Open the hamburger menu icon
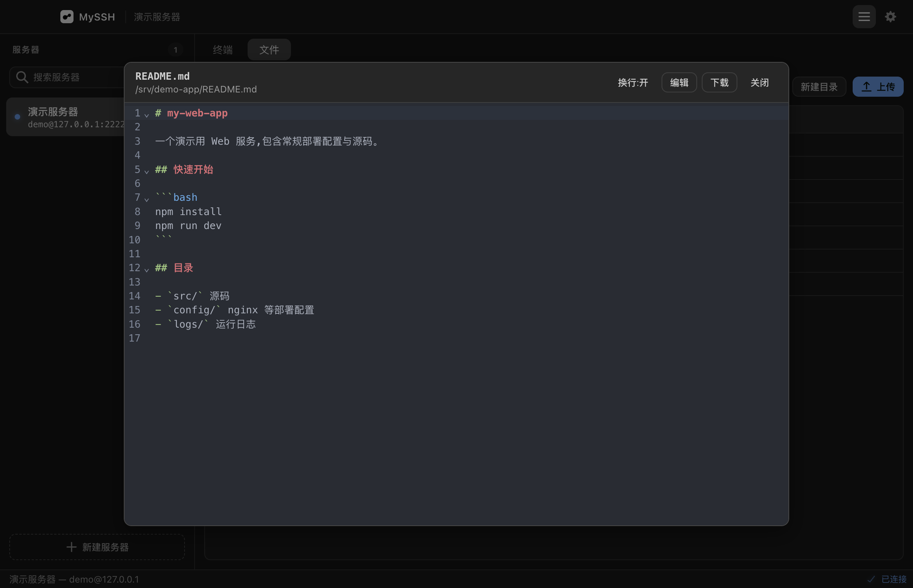Viewport: 913px width, 588px height. (x=864, y=17)
